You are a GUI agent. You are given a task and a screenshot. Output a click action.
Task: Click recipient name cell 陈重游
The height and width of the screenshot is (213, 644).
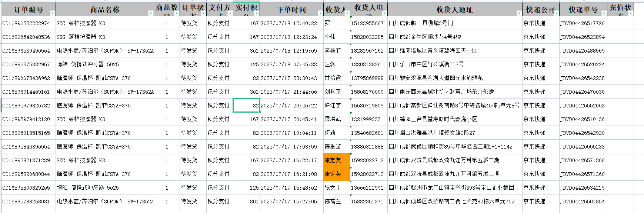click(x=337, y=146)
